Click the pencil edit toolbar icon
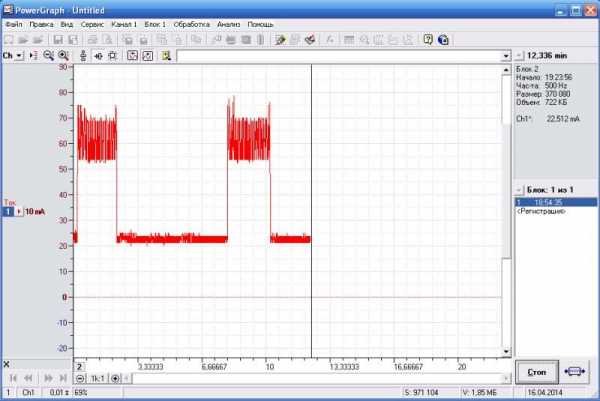The height and width of the screenshot is (401, 600). (280, 40)
